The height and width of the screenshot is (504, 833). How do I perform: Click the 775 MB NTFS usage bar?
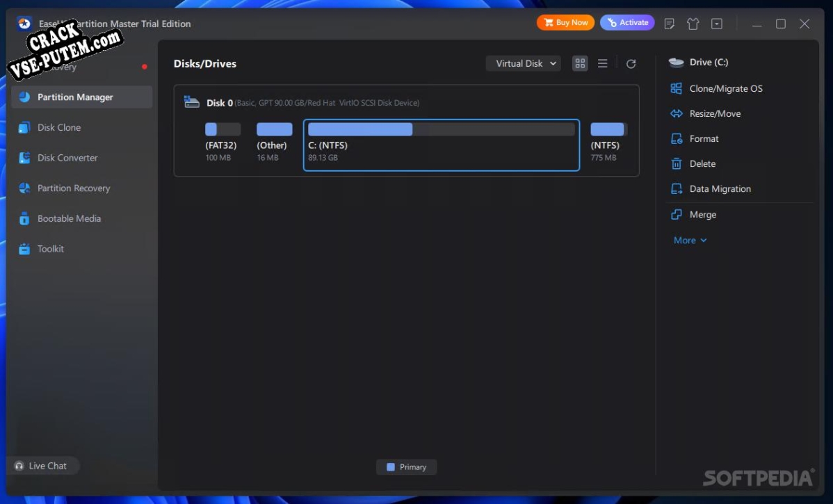609,129
